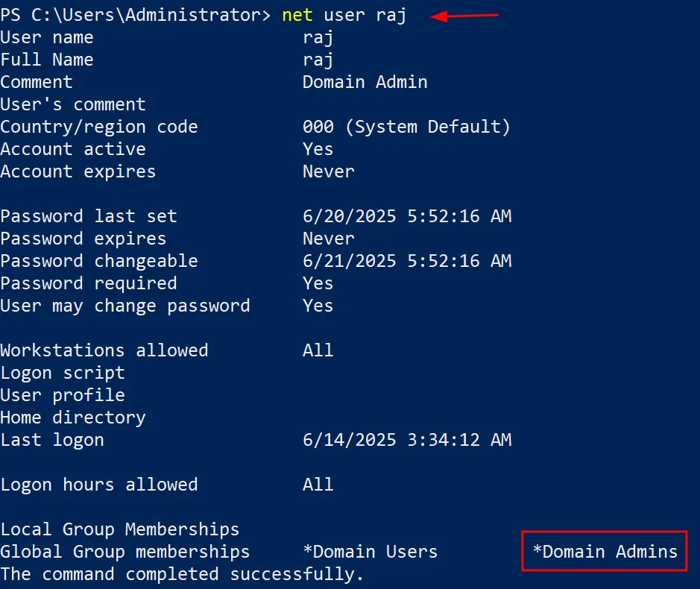Click the red arrow beside the command
This screenshot has width=700, height=589.
pyautogui.click(x=464, y=16)
